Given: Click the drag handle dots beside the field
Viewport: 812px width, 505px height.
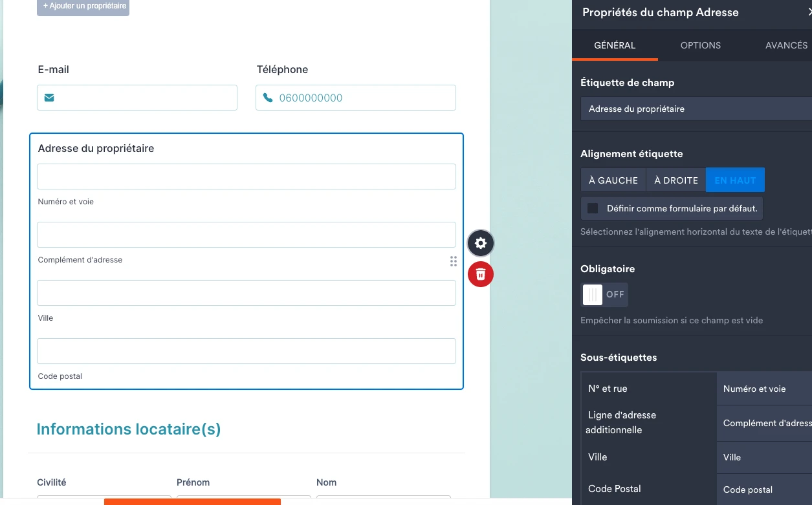Looking at the screenshot, I should [x=454, y=261].
